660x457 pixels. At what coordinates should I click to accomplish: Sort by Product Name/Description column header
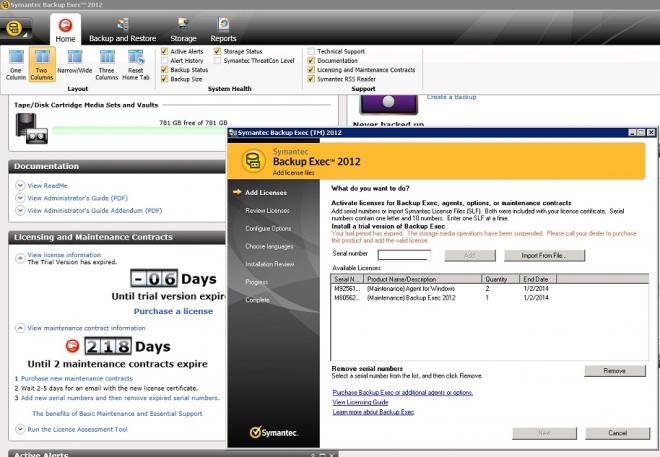pyautogui.click(x=423, y=279)
